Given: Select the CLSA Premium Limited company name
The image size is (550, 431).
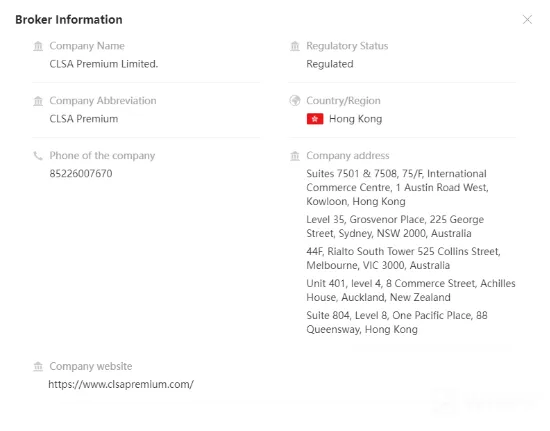Looking at the screenshot, I should 104,64.
